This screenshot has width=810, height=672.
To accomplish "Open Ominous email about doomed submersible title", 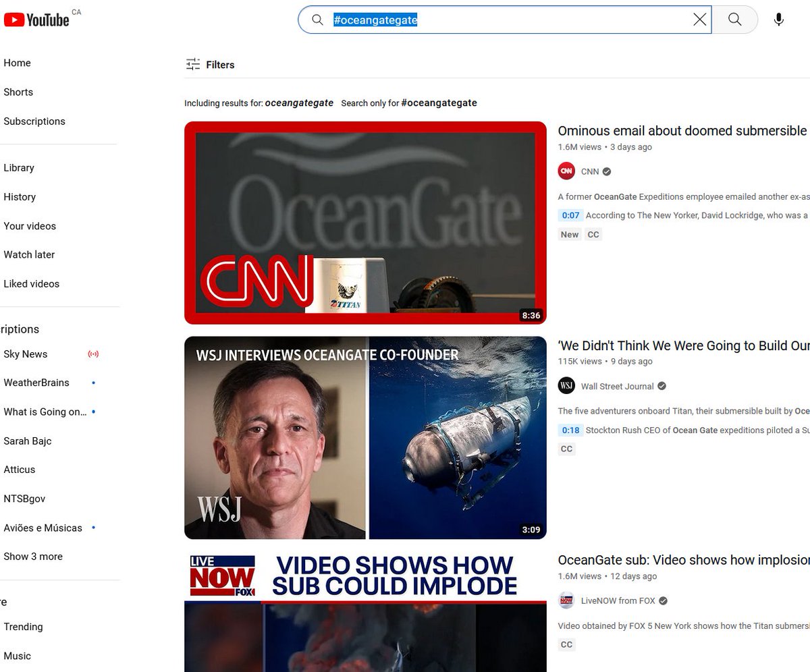I will (x=682, y=131).
